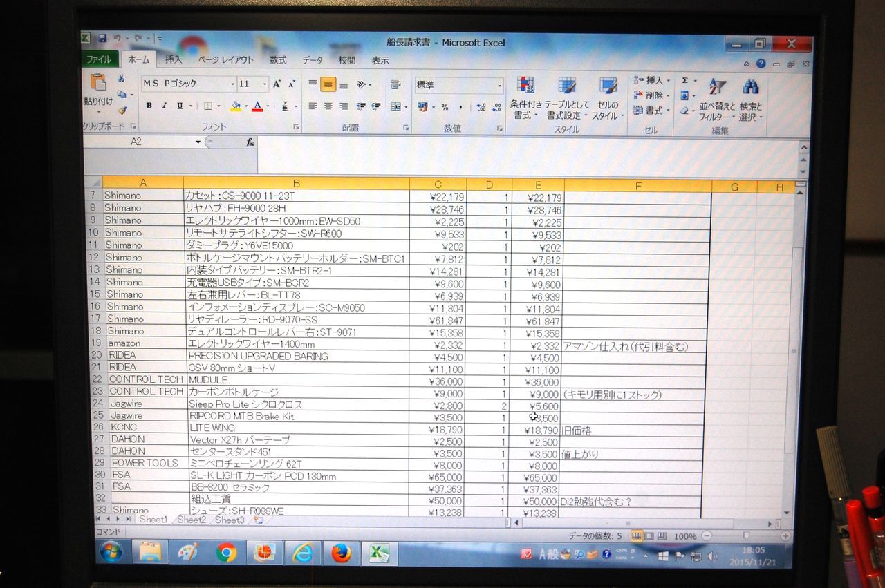This screenshot has height=588, width=885.
Task: Open the font name dropdown
Action: click(x=232, y=84)
